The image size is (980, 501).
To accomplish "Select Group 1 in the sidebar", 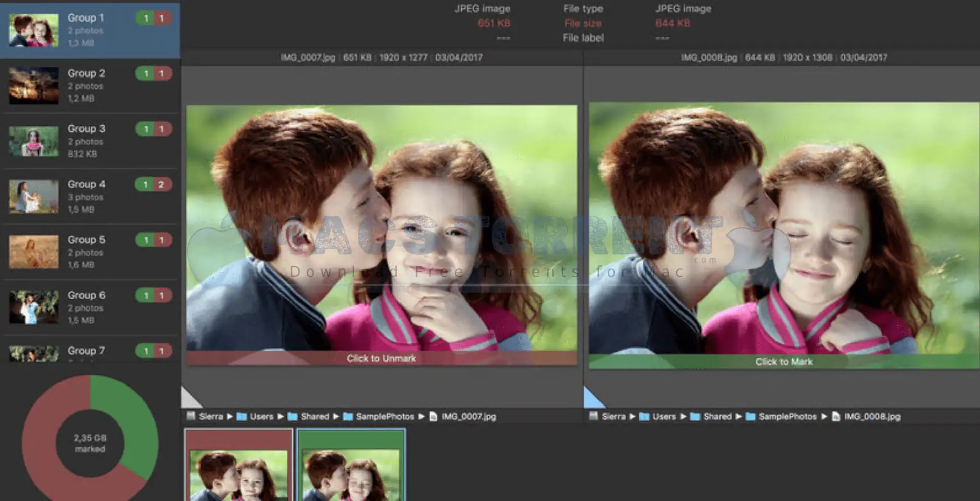I will (x=90, y=30).
